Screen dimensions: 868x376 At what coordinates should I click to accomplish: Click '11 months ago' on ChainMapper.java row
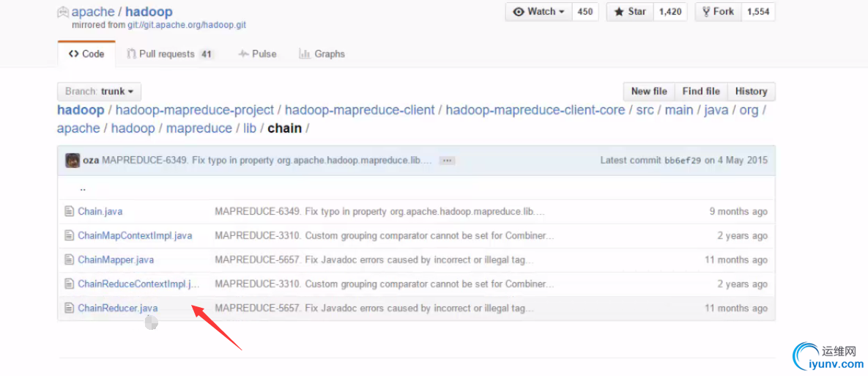(736, 259)
